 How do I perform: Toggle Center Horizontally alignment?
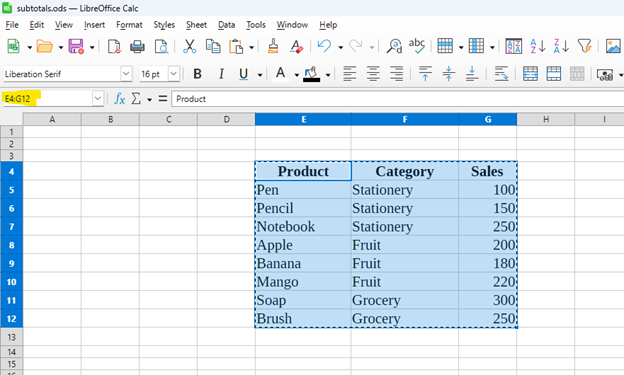373,74
